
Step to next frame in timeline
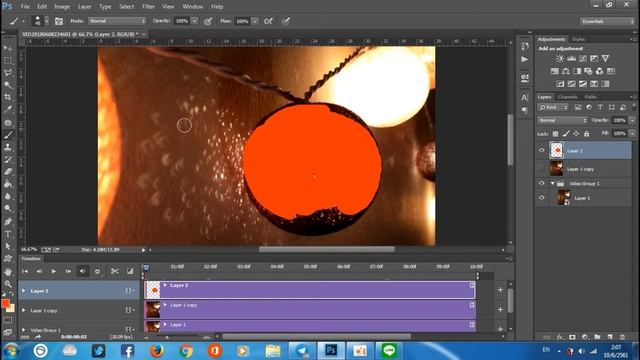(x=68, y=271)
